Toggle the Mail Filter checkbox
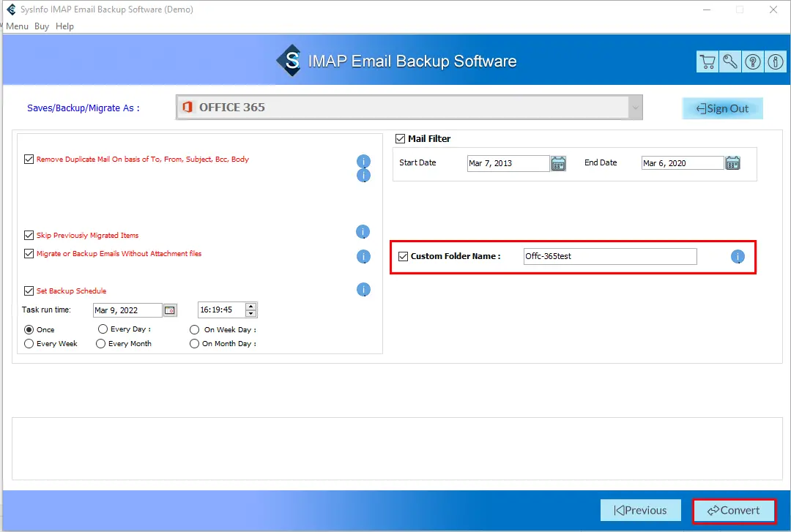 [401, 138]
